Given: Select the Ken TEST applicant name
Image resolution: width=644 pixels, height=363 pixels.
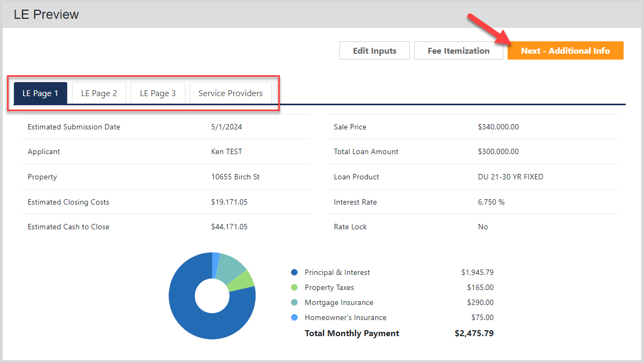Looking at the screenshot, I should 226,151.
